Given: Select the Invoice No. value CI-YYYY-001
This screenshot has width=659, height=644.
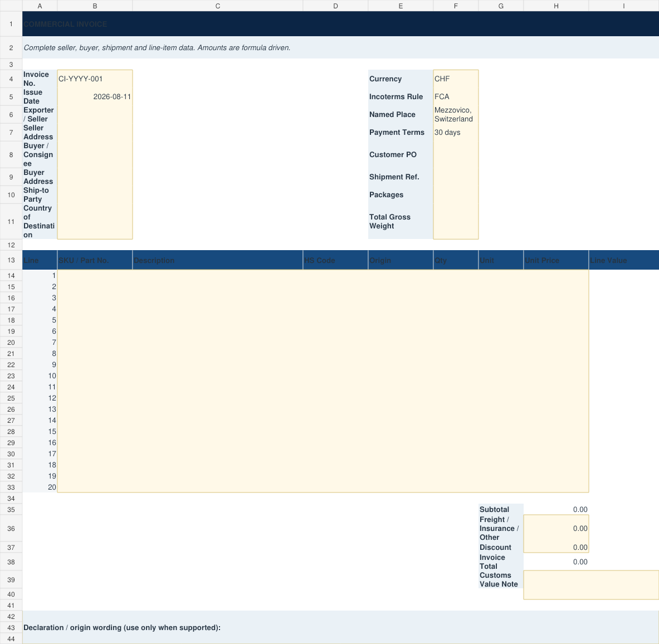Looking at the screenshot, I should [x=95, y=79].
